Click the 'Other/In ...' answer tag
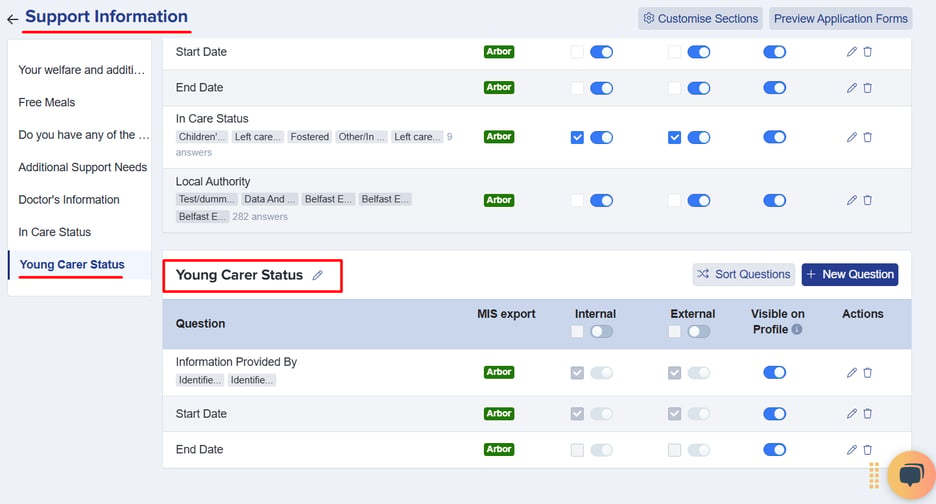936x504 pixels. 361,137
